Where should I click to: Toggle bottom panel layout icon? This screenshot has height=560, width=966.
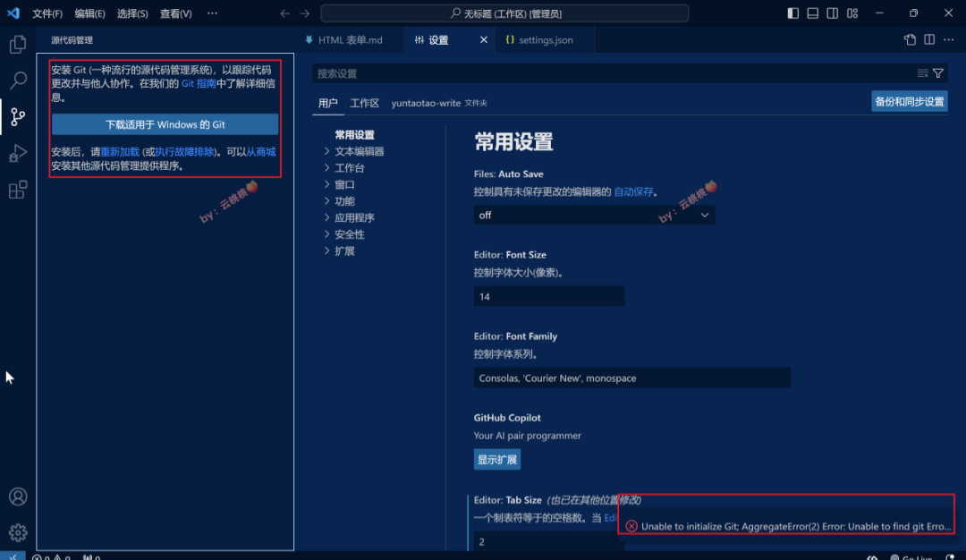pyautogui.click(x=812, y=13)
